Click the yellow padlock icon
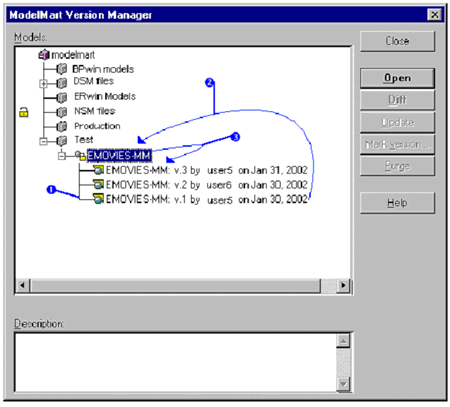 pos(23,112)
